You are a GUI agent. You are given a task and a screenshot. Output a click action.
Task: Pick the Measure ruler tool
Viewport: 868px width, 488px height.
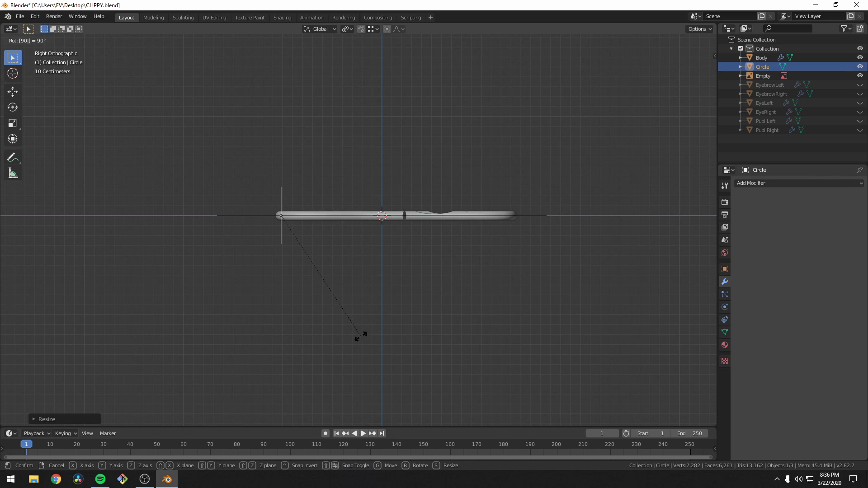click(x=13, y=174)
